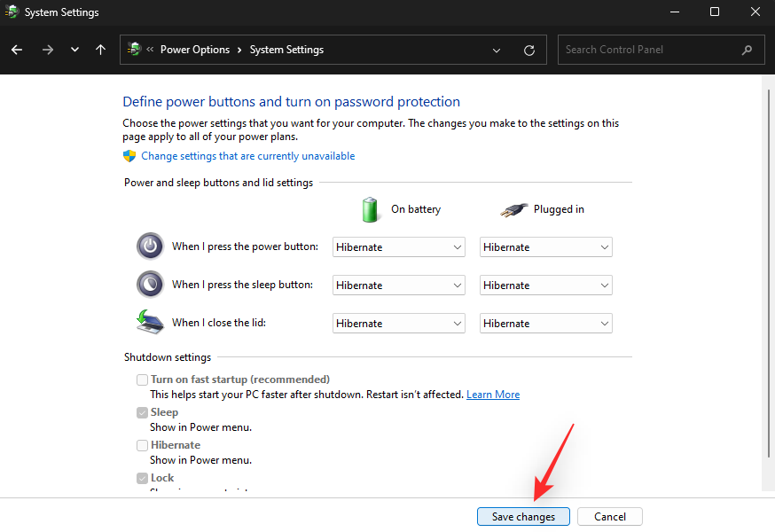This screenshot has width=775, height=532.
Task: Click 'When I close the lid:' label
Action: tap(219, 323)
